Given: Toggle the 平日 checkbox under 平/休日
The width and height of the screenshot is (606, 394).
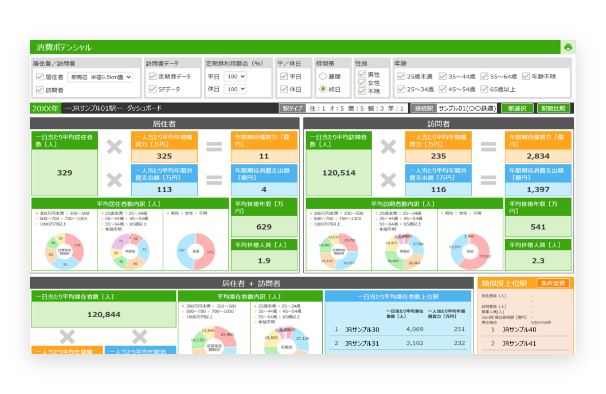Looking at the screenshot, I should pyautogui.click(x=284, y=76).
